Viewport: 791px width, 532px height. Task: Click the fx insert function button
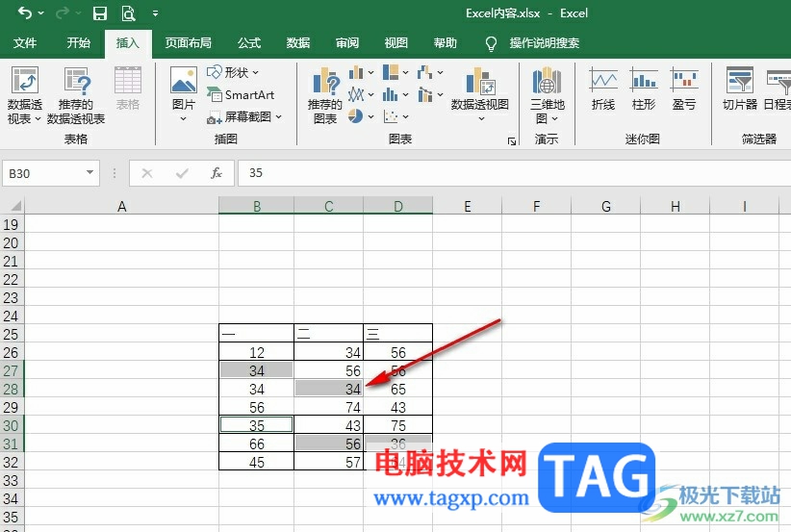click(217, 173)
